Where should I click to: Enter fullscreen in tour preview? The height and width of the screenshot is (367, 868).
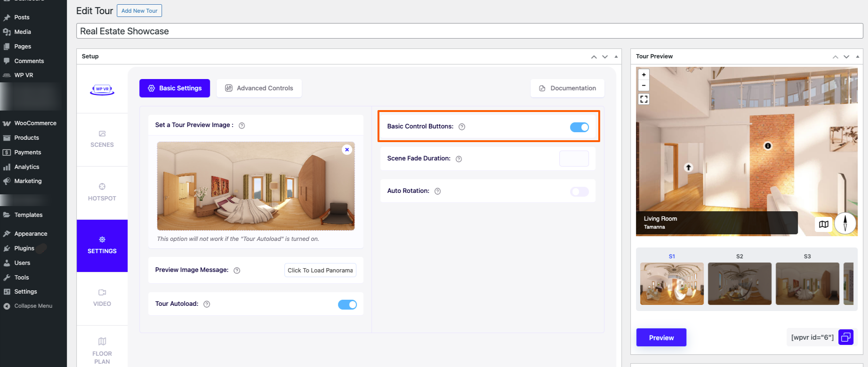point(643,99)
